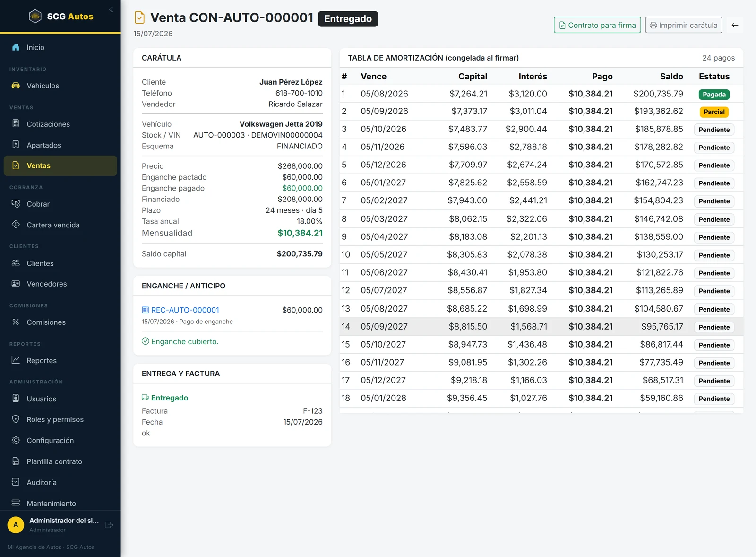Click the SCG Autos logo icon
Image resolution: width=756 pixels, height=557 pixels.
35,16
